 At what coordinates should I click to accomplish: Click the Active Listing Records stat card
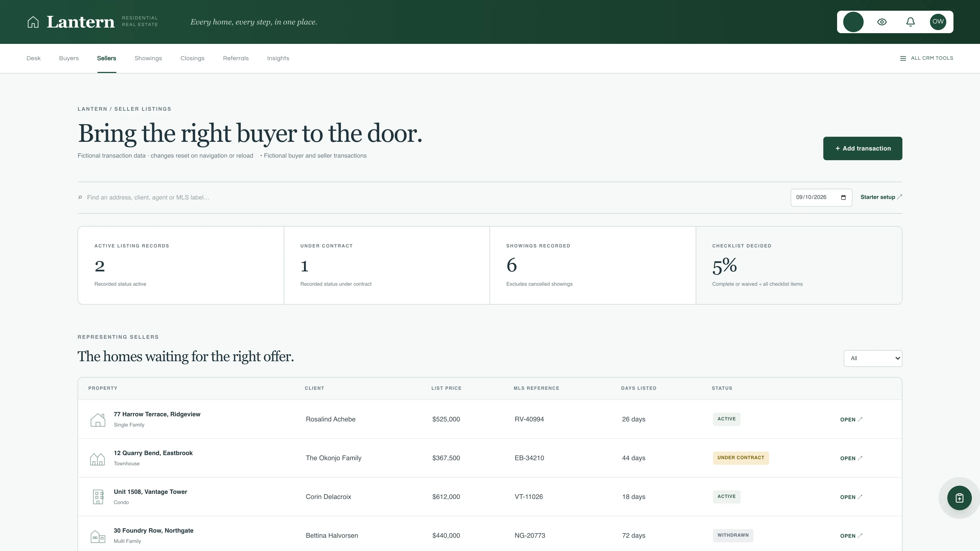181,265
